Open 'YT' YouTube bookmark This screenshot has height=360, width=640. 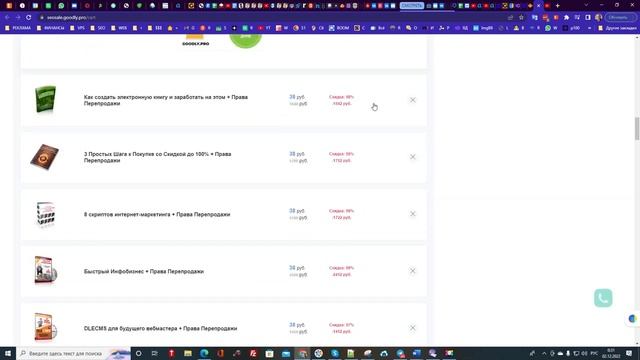264,28
